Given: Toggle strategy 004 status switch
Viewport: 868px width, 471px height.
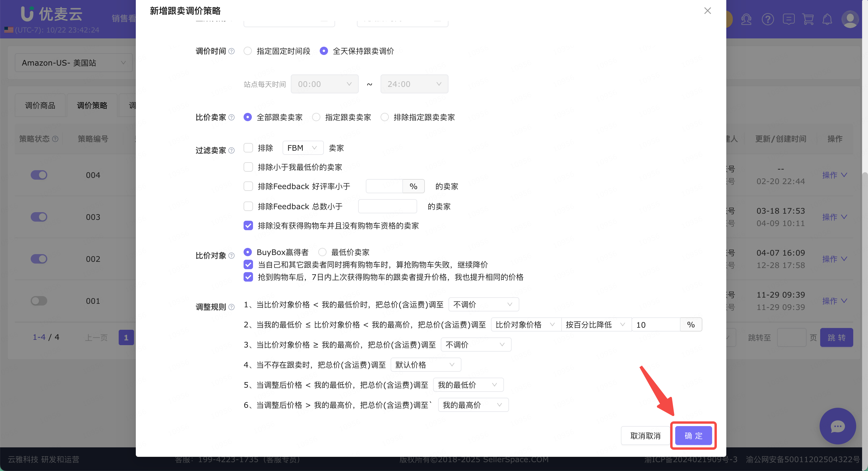Looking at the screenshot, I should [x=39, y=175].
